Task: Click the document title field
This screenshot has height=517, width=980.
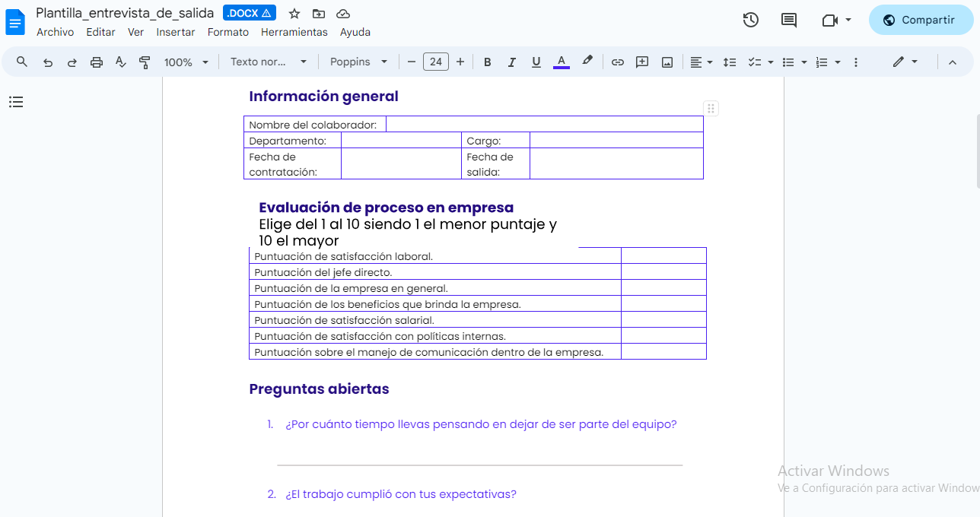Action: [x=126, y=13]
